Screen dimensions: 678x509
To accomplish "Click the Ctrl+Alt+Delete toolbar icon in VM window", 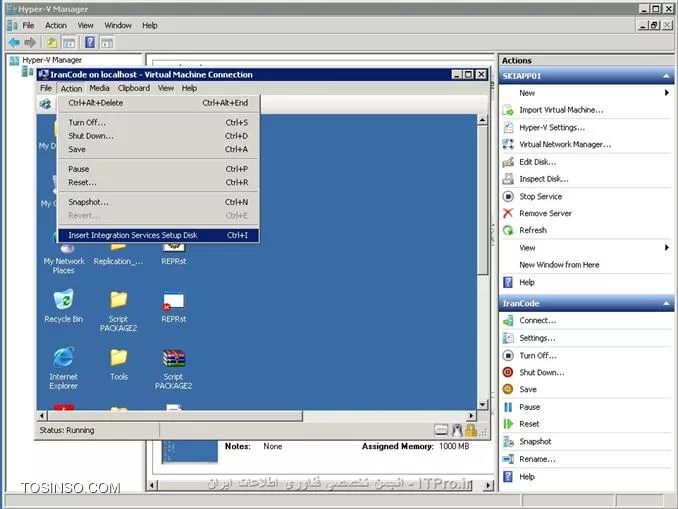I will [45, 104].
